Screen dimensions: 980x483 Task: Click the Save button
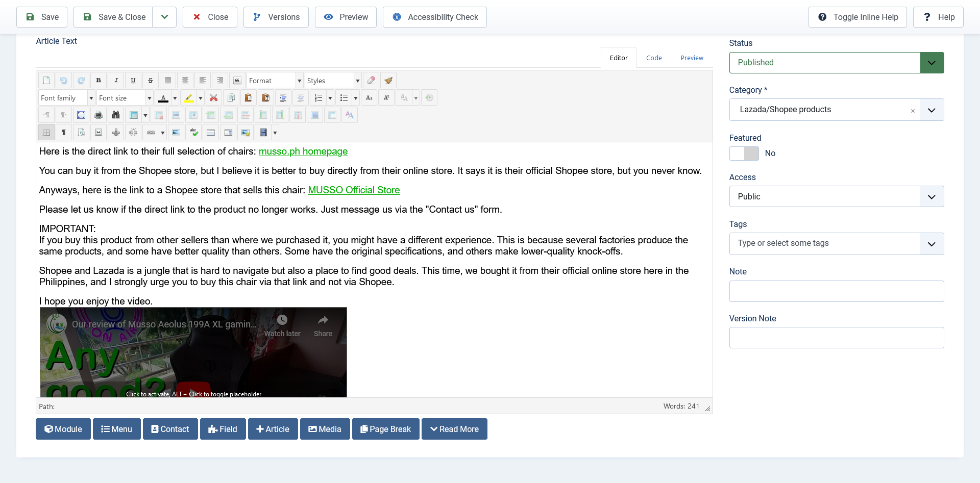click(42, 17)
